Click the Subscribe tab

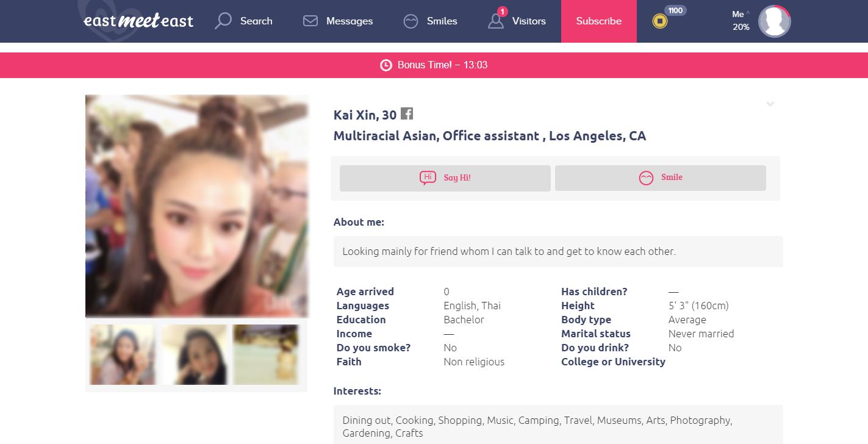(599, 21)
